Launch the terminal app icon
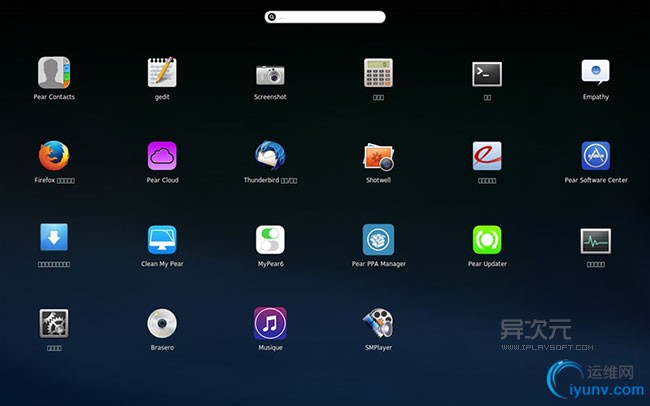Viewport: 650px width, 406px height. pos(487,74)
